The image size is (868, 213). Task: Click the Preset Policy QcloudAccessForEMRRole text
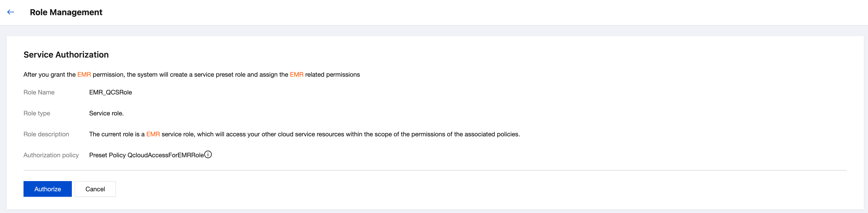click(146, 155)
